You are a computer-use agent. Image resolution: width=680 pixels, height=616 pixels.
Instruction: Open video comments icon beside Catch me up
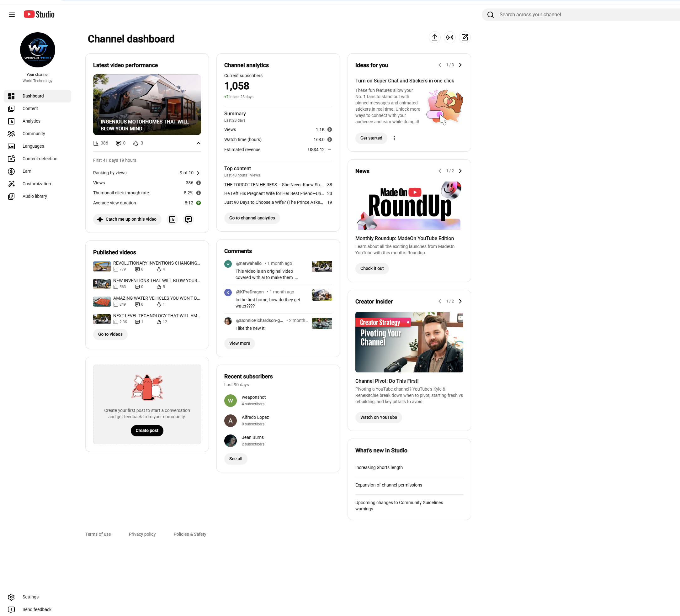[188, 219]
